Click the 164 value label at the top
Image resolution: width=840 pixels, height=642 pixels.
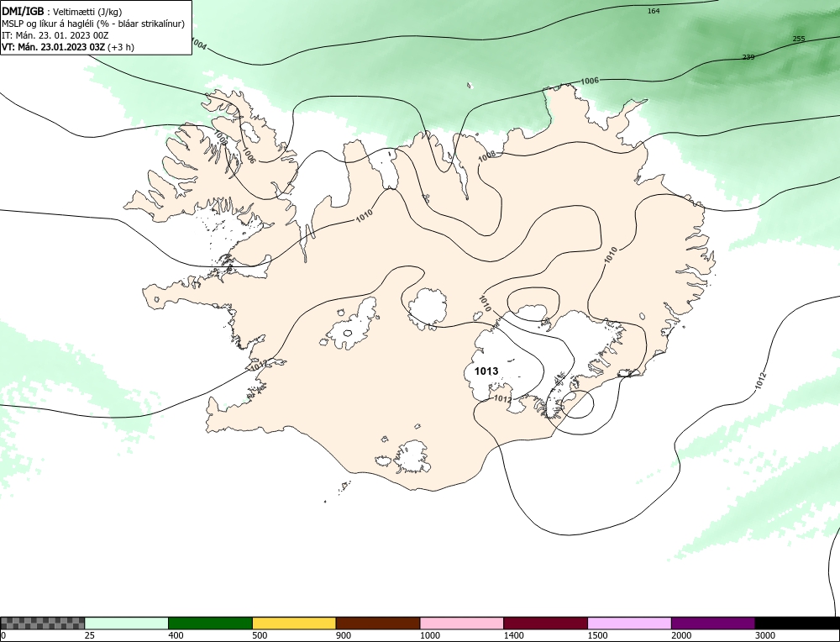654,11
